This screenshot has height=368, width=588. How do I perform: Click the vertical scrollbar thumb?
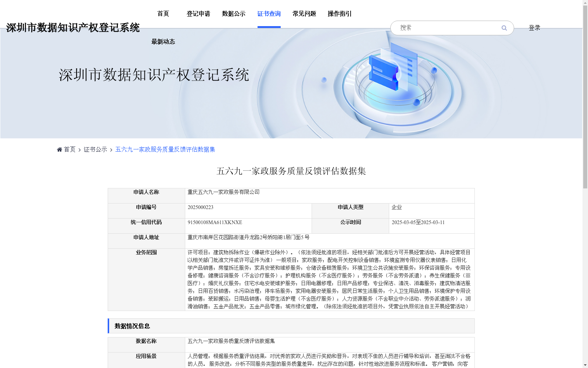[x=585, y=98]
